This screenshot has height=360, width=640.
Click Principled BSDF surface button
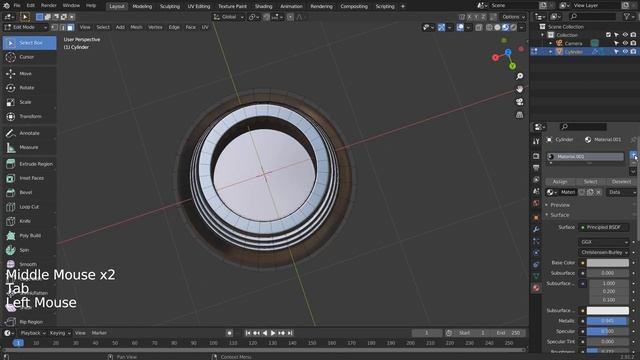(x=603, y=227)
